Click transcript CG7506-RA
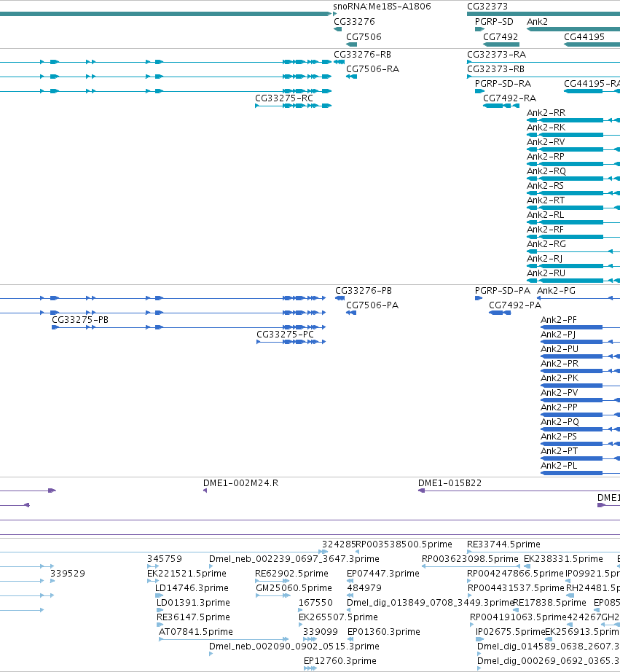620x672 pixels. point(373,69)
